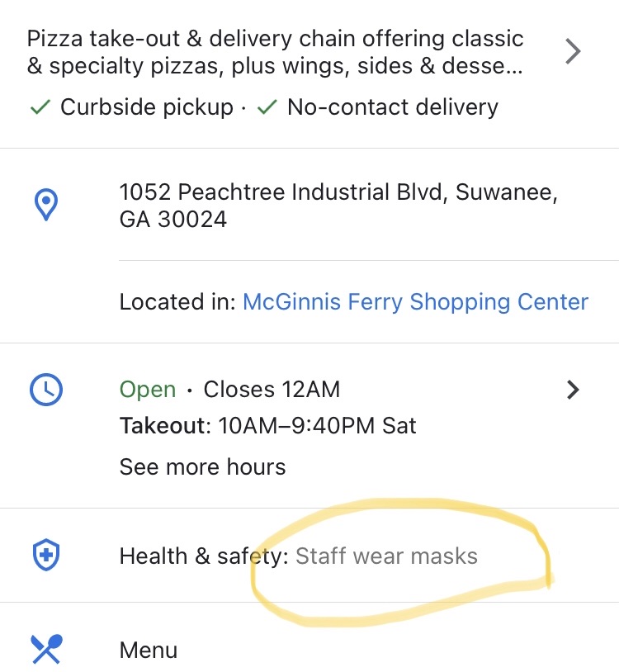The image size is (619, 672).
Task: Tap the Takeout 10AM–9:40PM Sat line
Action: coord(267,426)
